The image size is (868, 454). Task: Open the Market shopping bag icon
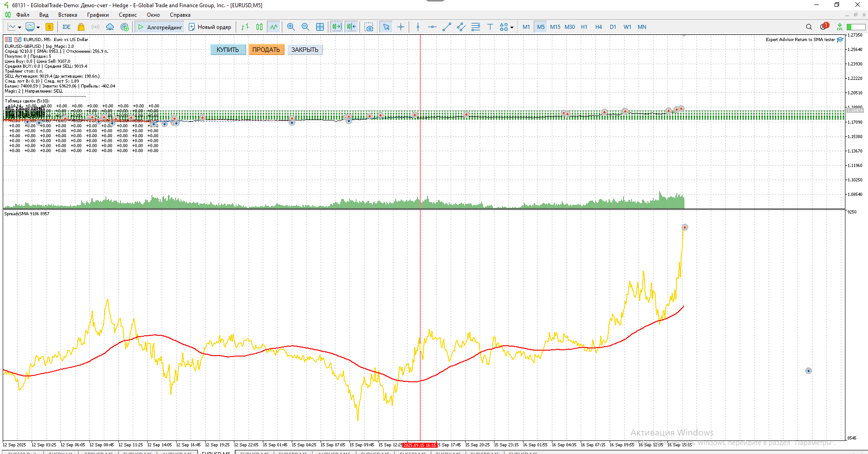pyautogui.click(x=81, y=27)
